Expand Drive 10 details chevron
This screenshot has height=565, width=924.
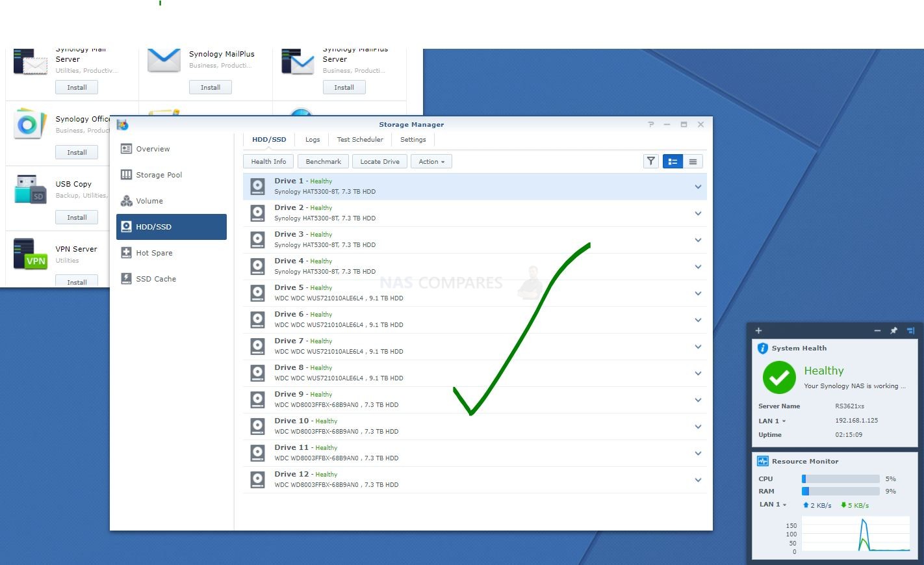point(698,427)
